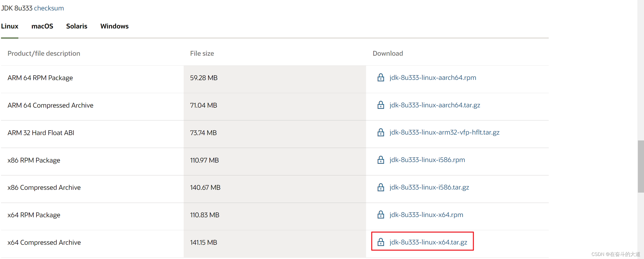Switch to the Windows tab
Image resolution: width=644 pixels, height=259 pixels.
(x=114, y=26)
